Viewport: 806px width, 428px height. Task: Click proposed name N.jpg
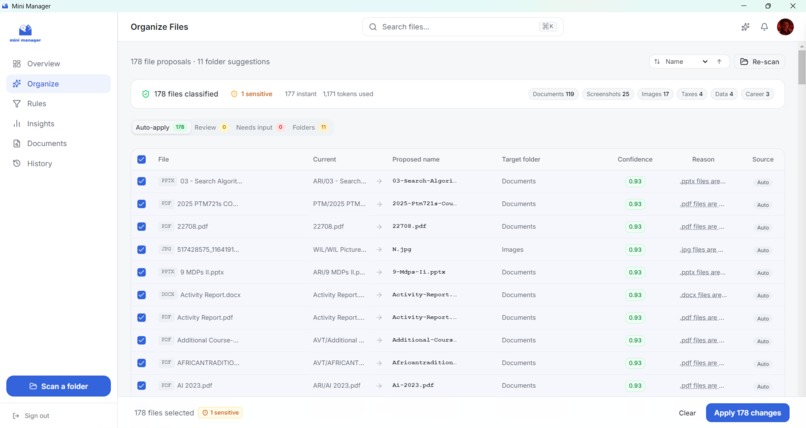tap(401, 249)
